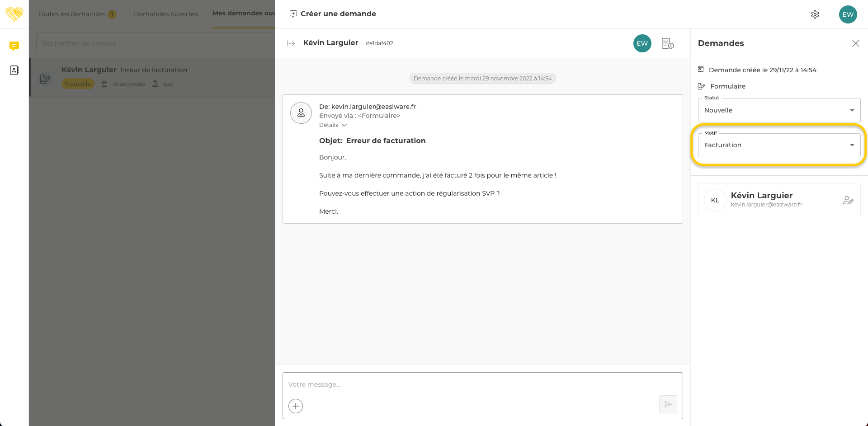Open the request details info icon
Image resolution: width=868 pixels, height=426 pixels.
coord(667,43)
